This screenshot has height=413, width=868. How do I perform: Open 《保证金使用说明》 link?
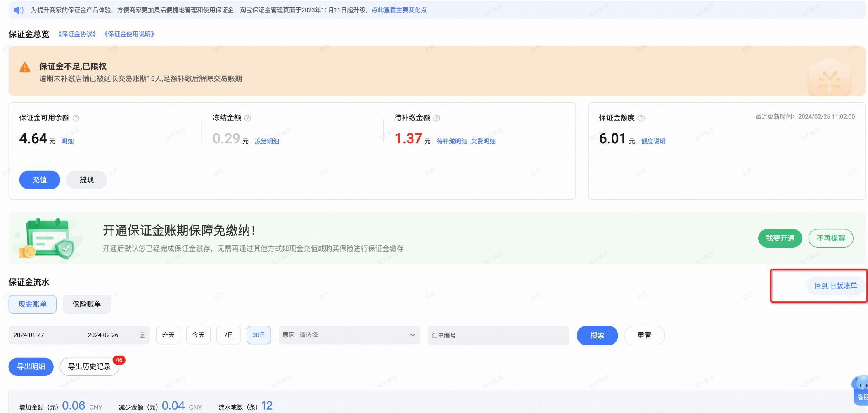point(129,34)
